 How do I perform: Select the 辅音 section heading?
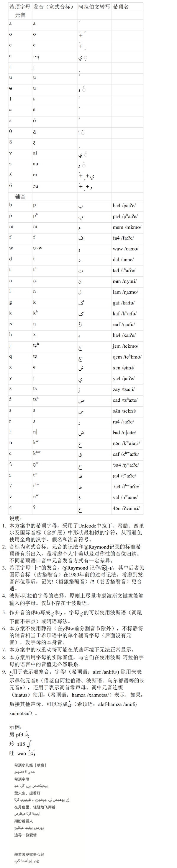[x=20, y=196]
